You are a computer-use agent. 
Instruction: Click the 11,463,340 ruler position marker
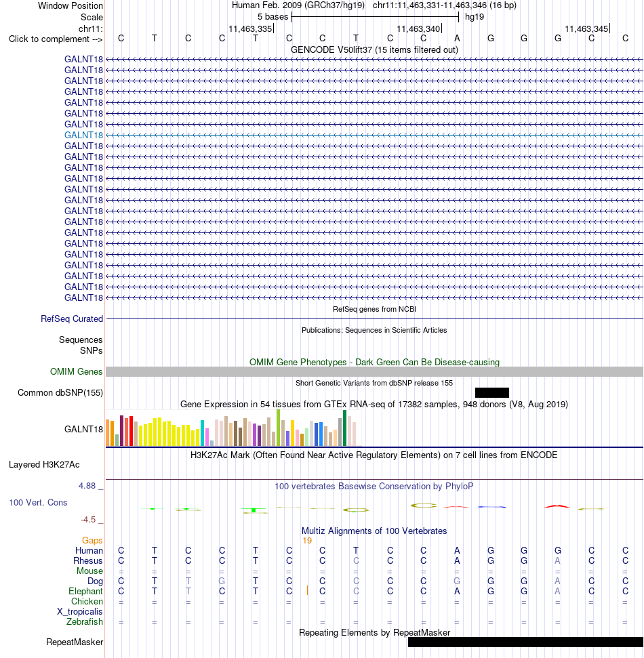coord(418,29)
